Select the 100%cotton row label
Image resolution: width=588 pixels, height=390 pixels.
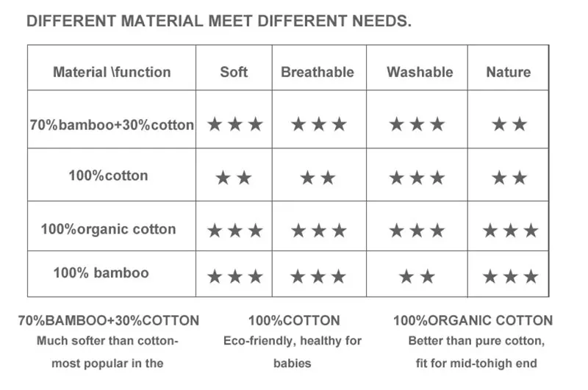coord(107,176)
